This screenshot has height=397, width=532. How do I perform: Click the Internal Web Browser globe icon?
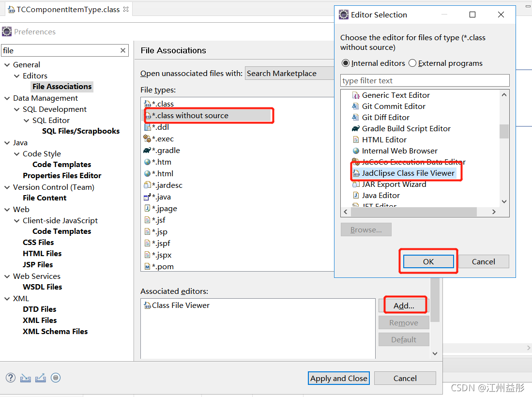pos(356,151)
